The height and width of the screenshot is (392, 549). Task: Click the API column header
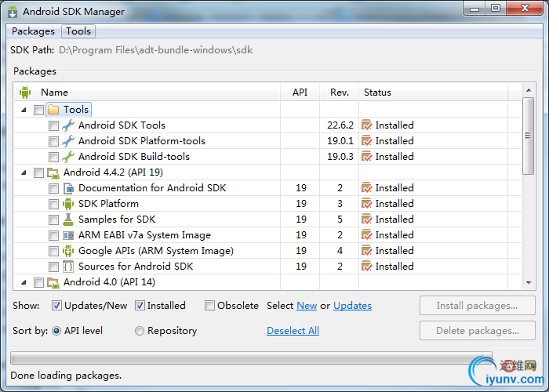click(x=300, y=93)
